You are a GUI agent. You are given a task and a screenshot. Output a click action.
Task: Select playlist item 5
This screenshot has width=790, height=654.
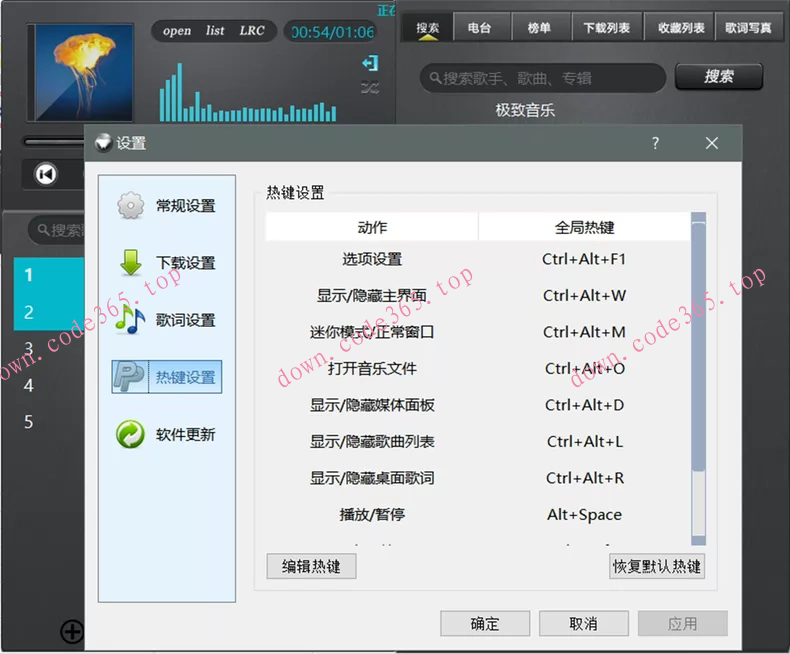pos(49,422)
